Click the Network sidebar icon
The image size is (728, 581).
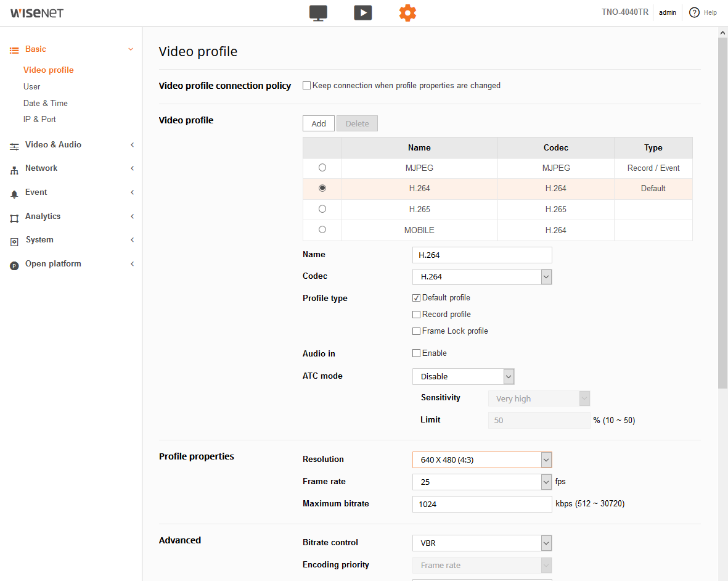[14, 169]
